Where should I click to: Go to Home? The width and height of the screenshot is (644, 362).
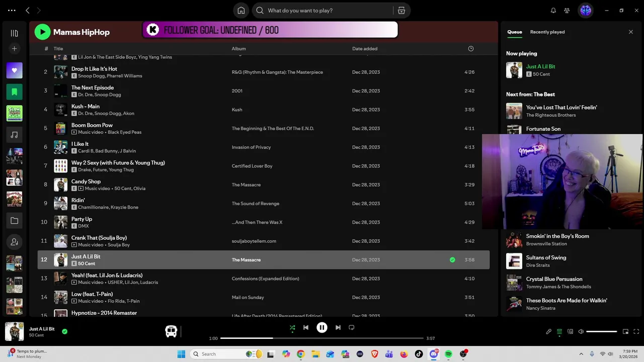[241, 11]
